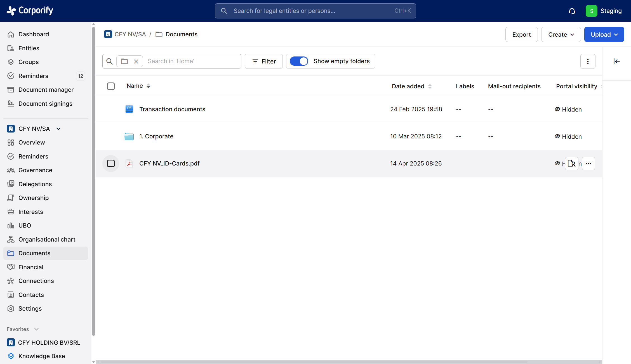Open the document preview icon on CFY NV_ID-Cards.pdf
The height and width of the screenshot is (364, 631).
[x=571, y=164]
